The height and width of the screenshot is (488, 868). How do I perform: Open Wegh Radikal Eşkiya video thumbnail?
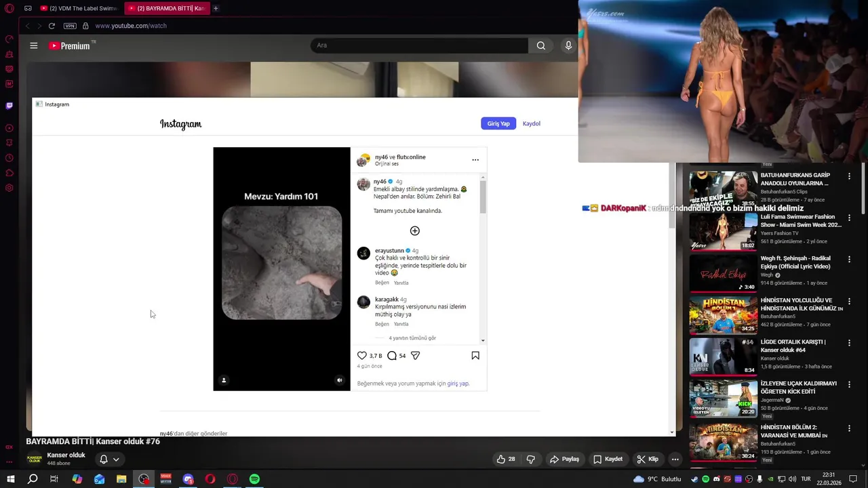[723, 273]
